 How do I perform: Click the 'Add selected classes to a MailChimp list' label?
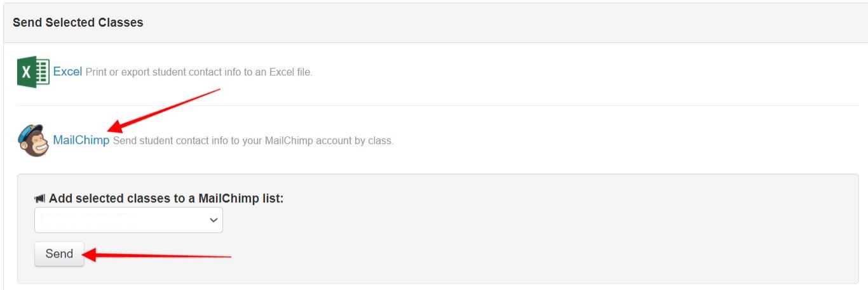166,199
